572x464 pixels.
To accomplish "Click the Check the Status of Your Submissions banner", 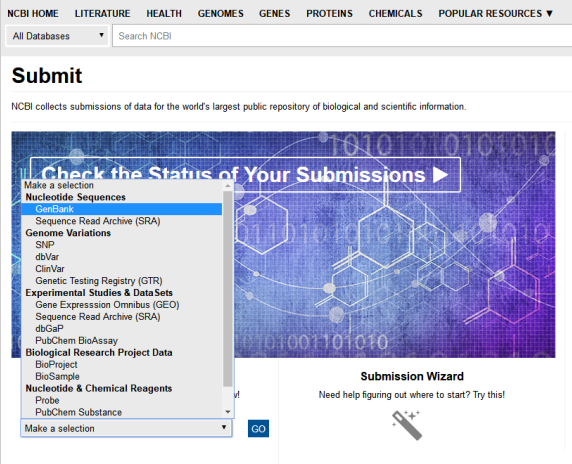I will pos(245,175).
